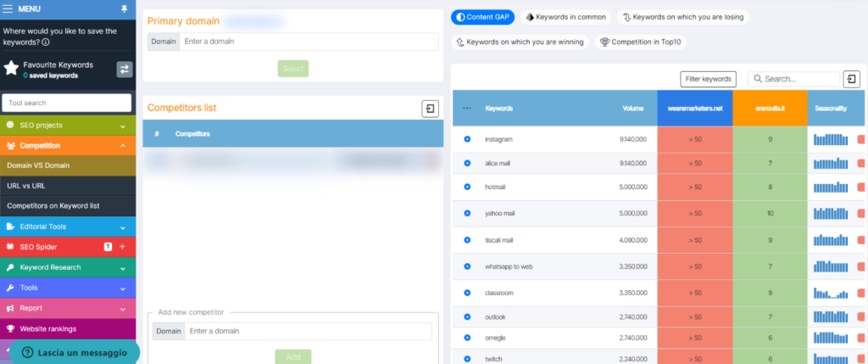This screenshot has height=364, width=868.
Task: Expand the Editorial Tools section
Action: (68, 227)
